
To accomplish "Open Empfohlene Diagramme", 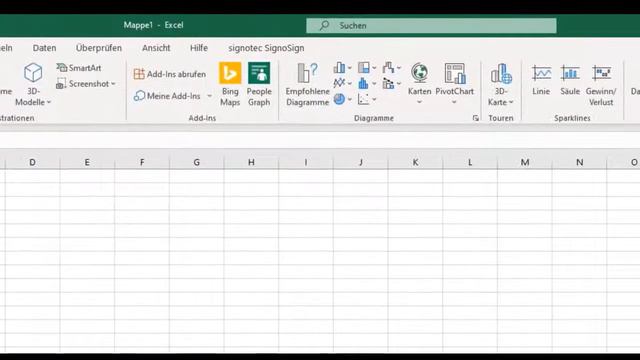I will tap(307, 84).
